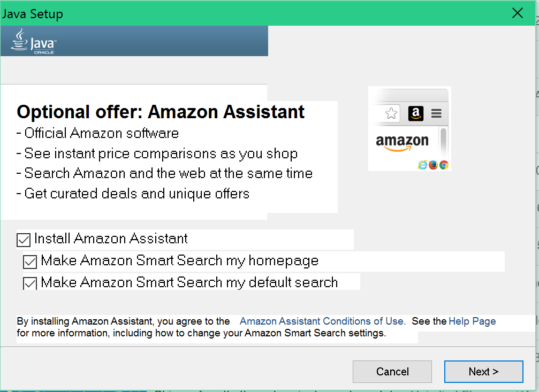The image size is (539, 392).
Task: Click the Cancel button
Action: [392, 371]
